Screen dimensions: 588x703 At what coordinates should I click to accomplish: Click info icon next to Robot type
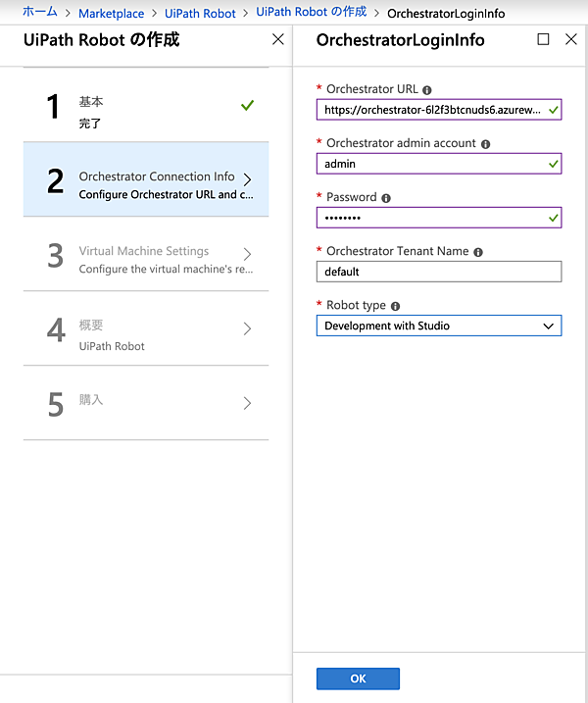pos(396,306)
